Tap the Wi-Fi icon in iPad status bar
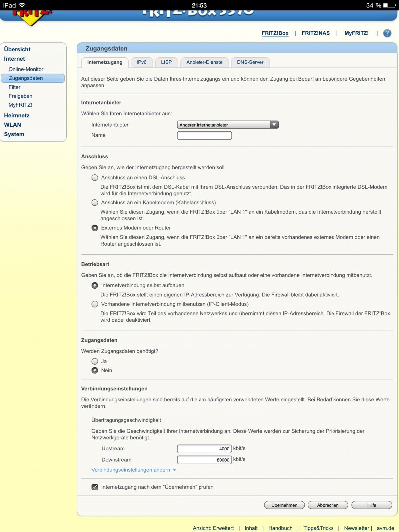The image size is (399, 532). click(22, 5)
